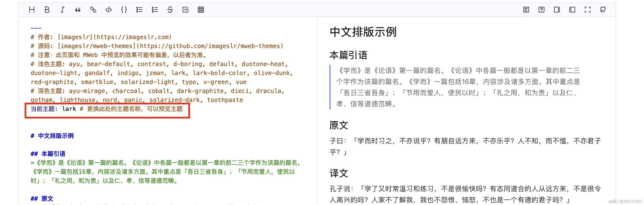
Task: Insert a blockquote
Action: (78, 10)
